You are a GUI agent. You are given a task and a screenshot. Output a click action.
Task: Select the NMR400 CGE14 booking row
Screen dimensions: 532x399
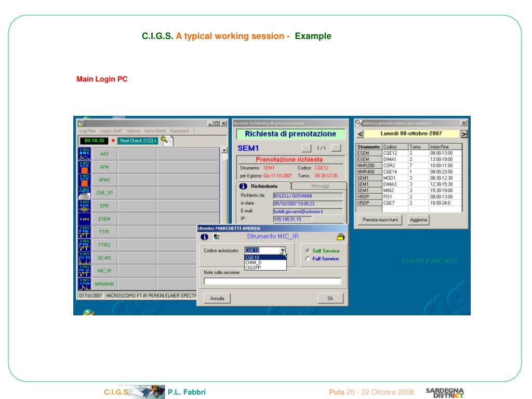point(409,171)
